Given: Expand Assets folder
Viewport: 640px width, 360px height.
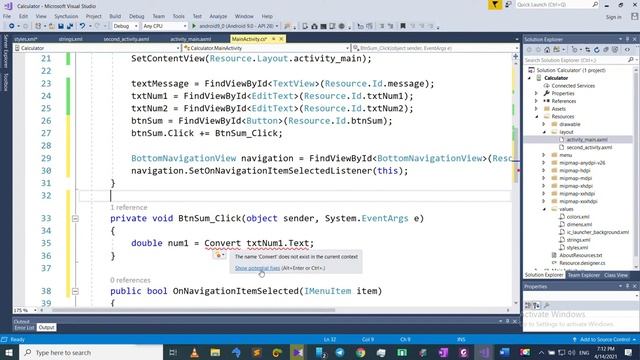Looking at the screenshot, I should [537, 109].
